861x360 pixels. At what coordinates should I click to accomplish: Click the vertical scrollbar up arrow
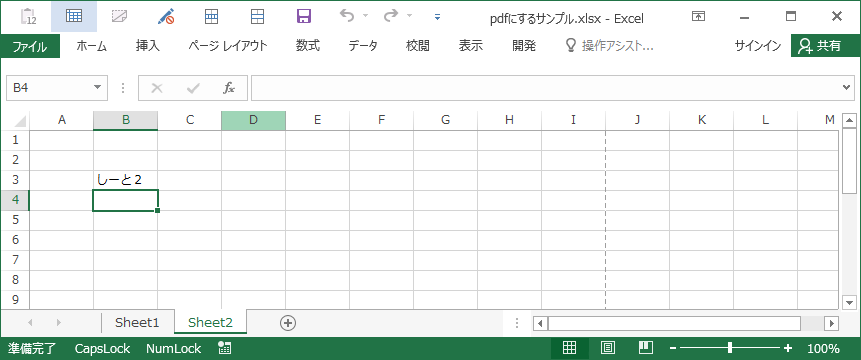849,121
